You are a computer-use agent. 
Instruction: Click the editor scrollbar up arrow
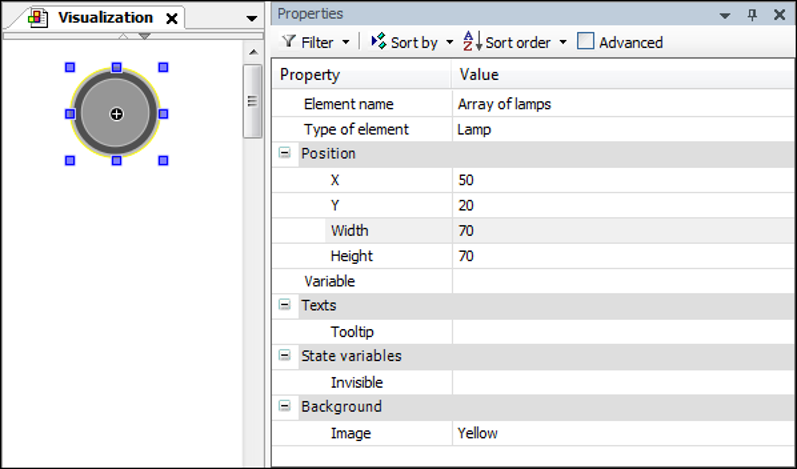click(x=253, y=52)
